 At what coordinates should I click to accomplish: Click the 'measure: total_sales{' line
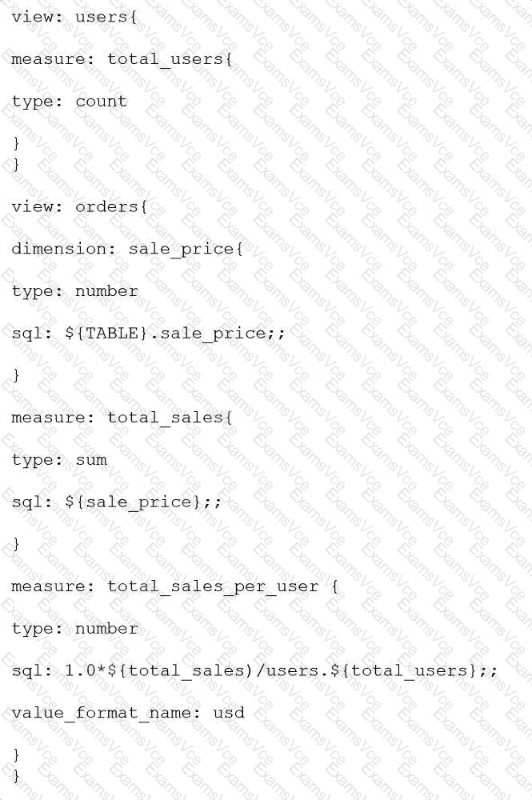click(122, 418)
